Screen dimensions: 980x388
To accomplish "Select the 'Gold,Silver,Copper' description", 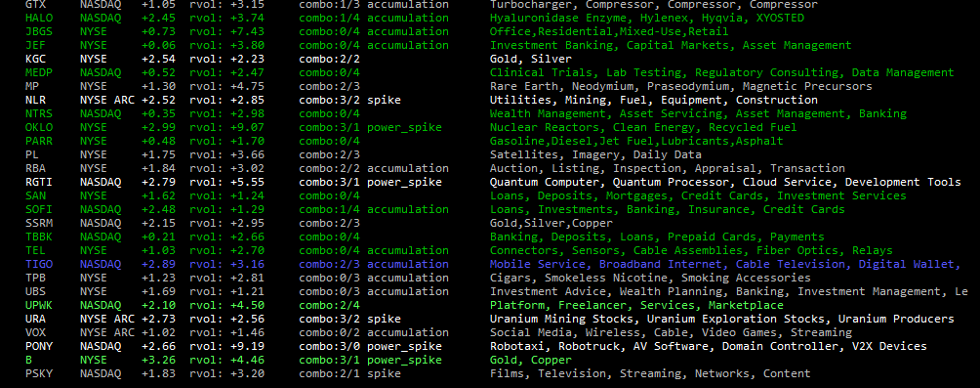I will tap(551, 224).
